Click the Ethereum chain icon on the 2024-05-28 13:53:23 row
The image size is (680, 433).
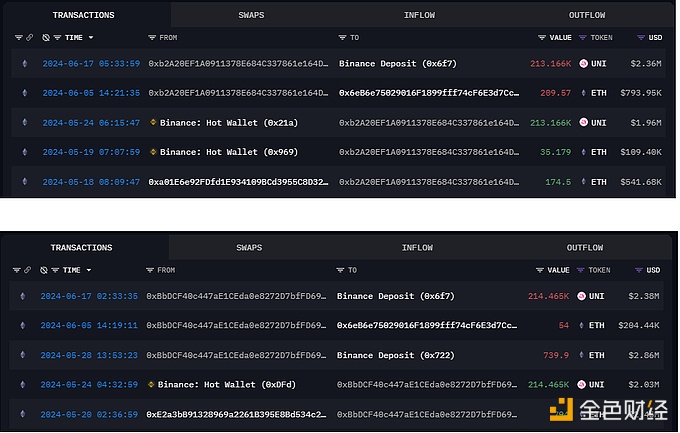[23, 355]
